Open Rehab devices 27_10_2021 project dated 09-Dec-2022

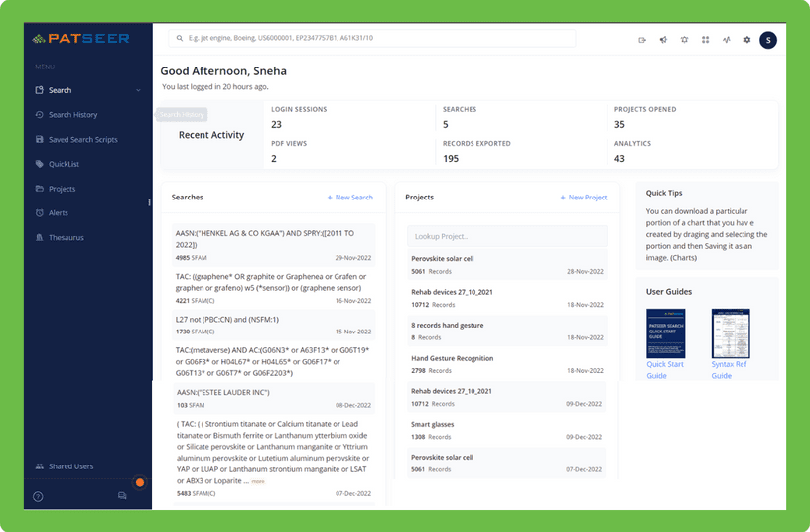(506, 397)
